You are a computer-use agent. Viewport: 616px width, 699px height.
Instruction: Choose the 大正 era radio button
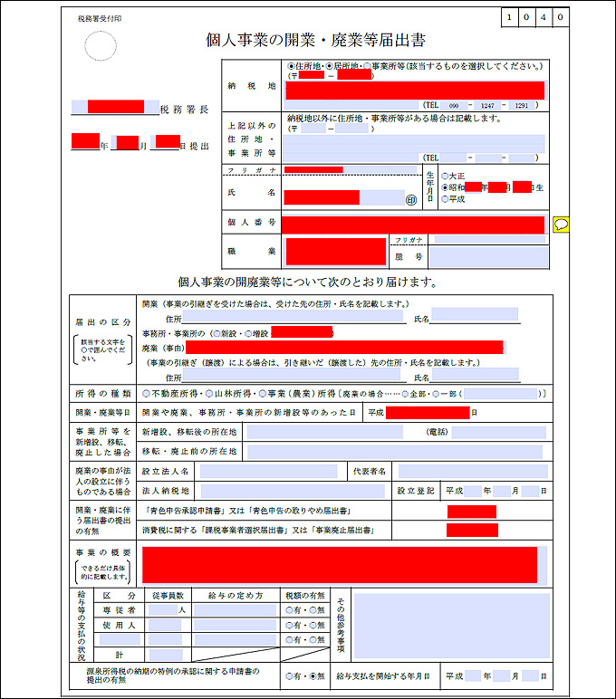tap(445, 176)
